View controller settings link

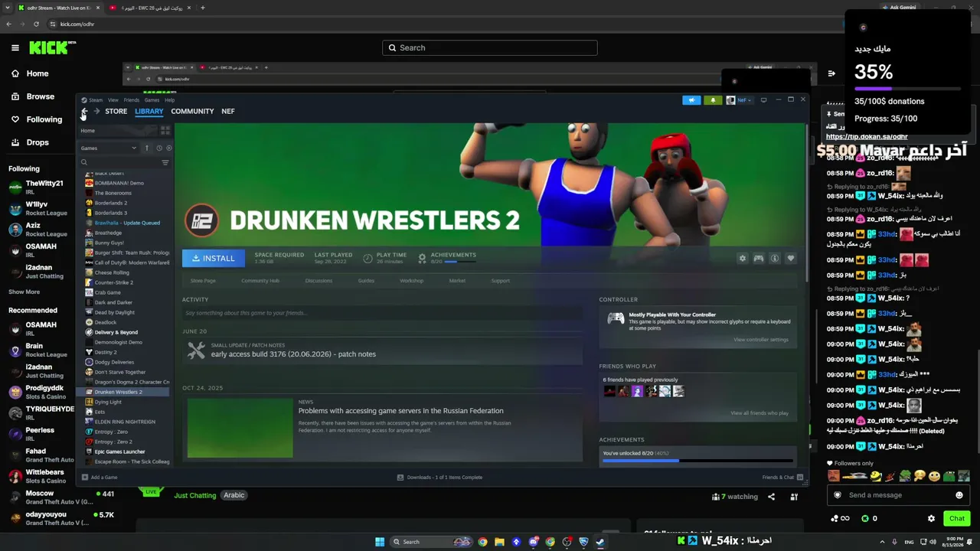pos(761,340)
